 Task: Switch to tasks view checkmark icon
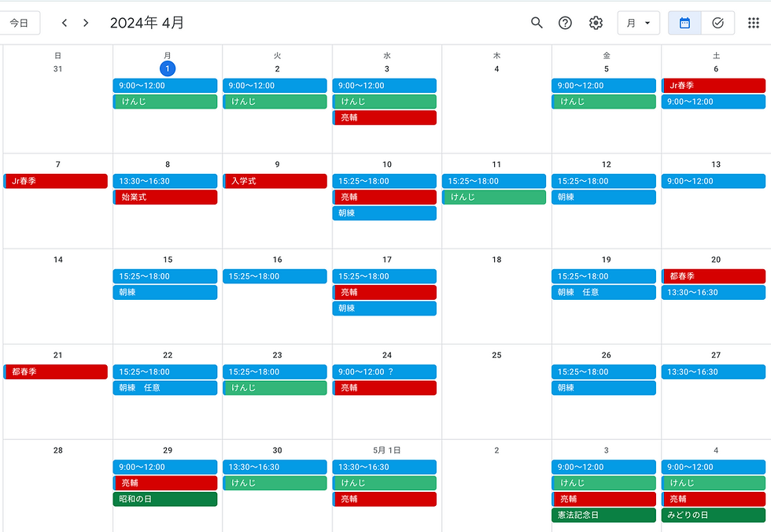(718, 23)
